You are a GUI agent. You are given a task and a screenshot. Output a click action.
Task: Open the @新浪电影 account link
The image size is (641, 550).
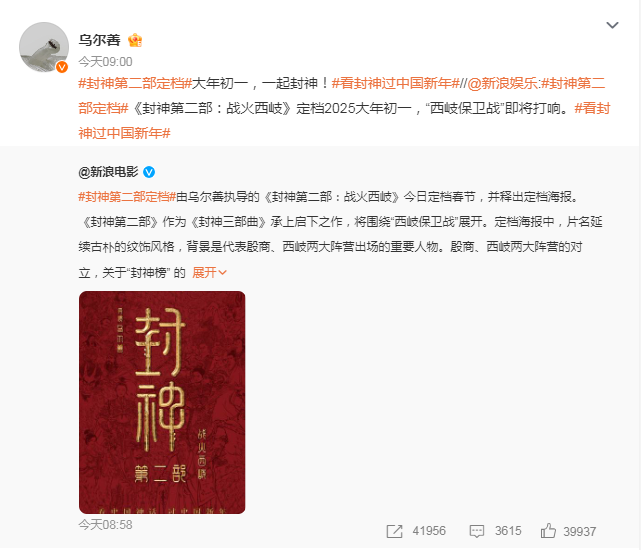tap(108, 172)
